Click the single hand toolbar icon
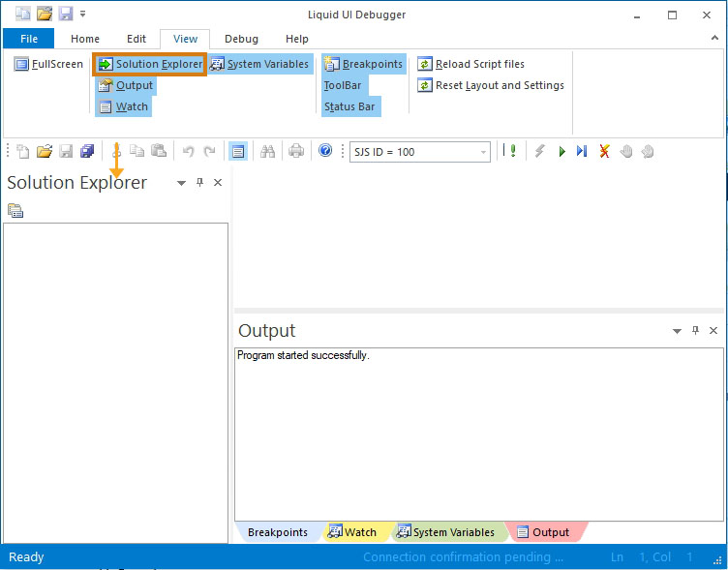728x570 pixels. 626,151
